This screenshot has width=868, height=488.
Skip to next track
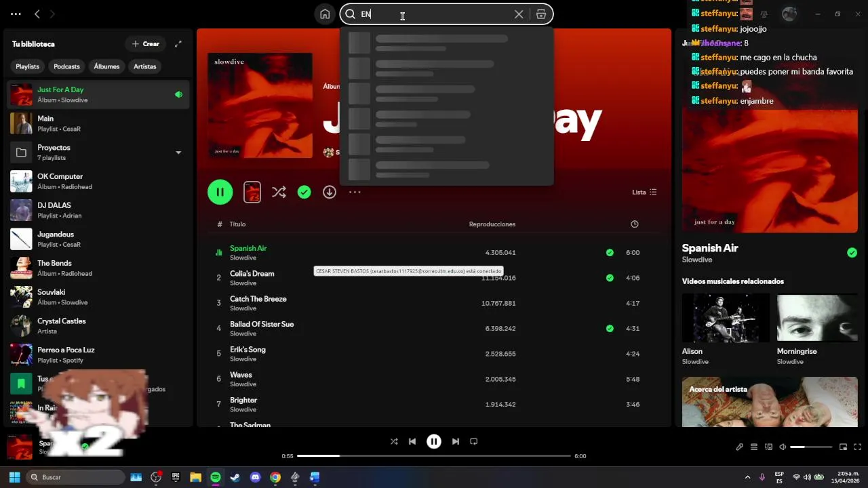click(x=456, y=441)
